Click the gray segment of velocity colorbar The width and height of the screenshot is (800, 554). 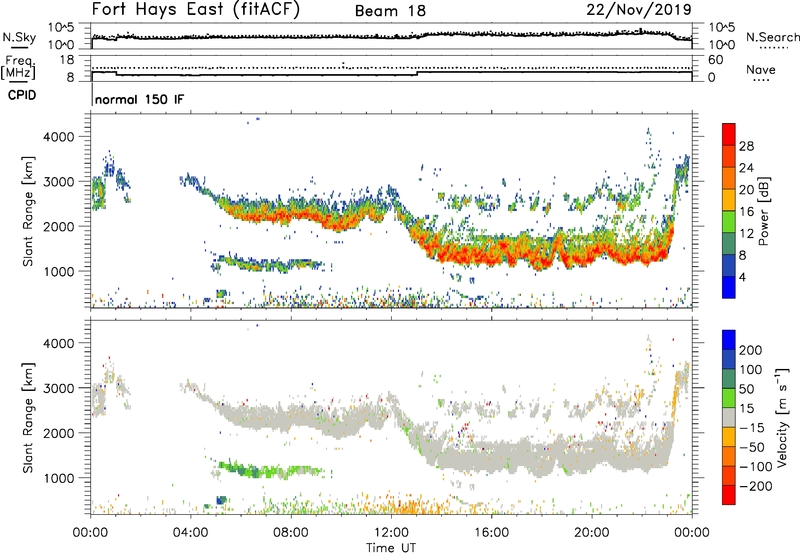[729, 417]
